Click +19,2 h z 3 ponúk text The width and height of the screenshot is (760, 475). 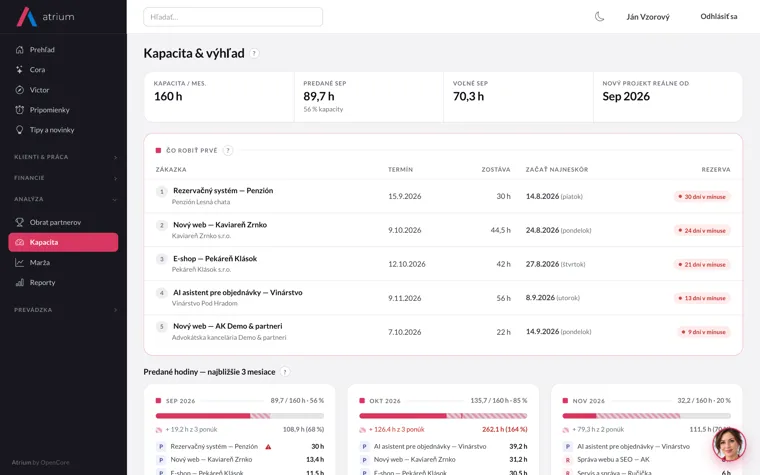point(191,429)
